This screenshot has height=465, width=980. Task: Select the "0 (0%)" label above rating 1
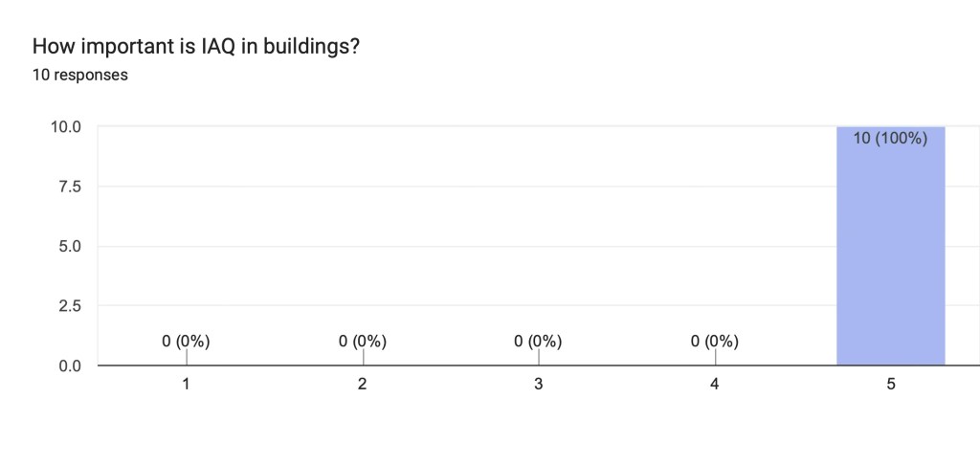coord(186,341)
